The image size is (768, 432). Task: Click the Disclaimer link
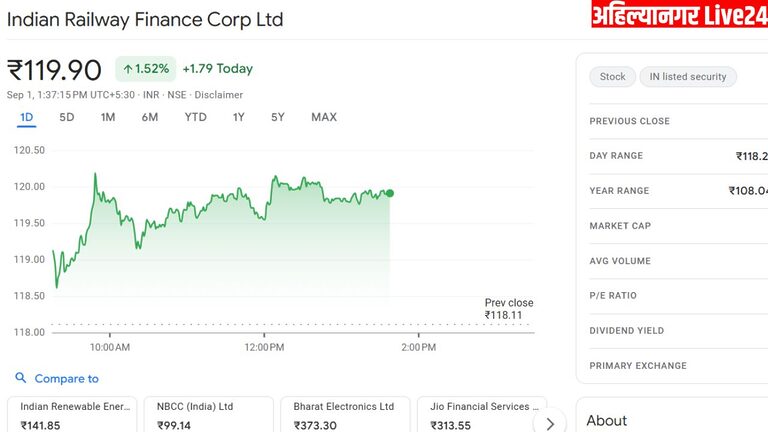[218, 95]
